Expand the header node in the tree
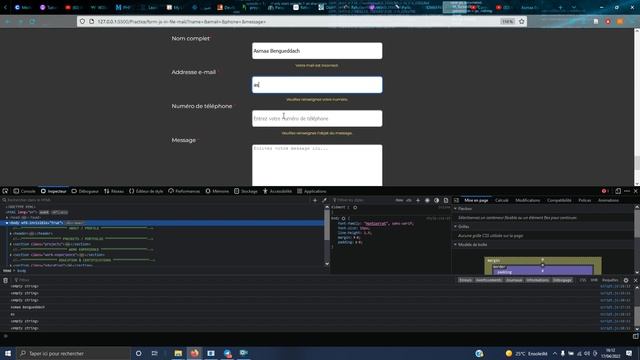 [11, 233]
